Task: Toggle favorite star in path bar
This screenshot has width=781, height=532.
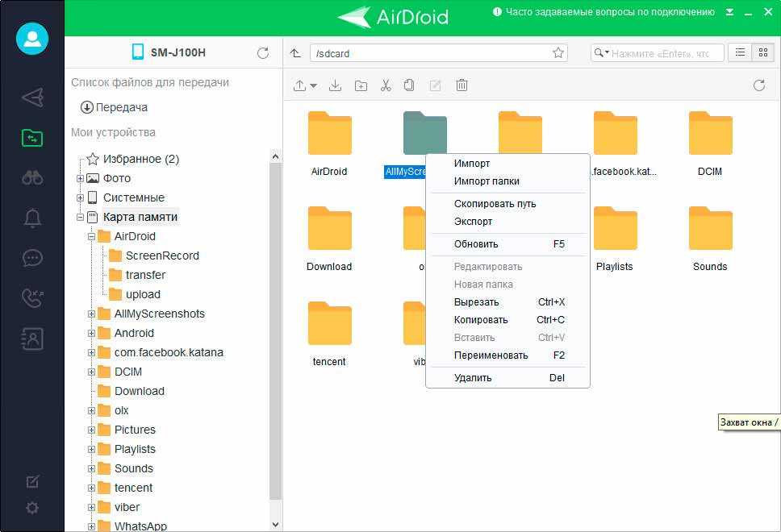Action: tap(558, 53)
